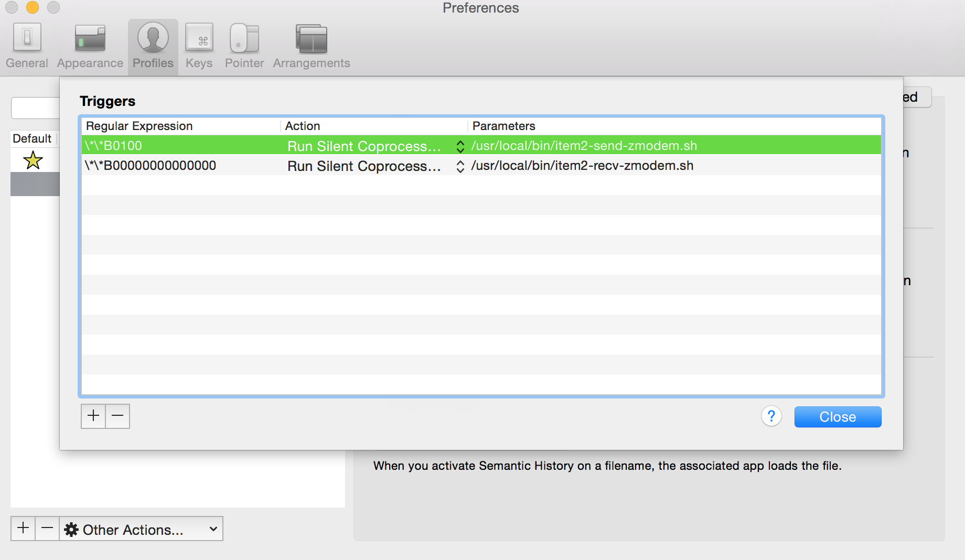Open triggers help with question mark

coord(771,416)
